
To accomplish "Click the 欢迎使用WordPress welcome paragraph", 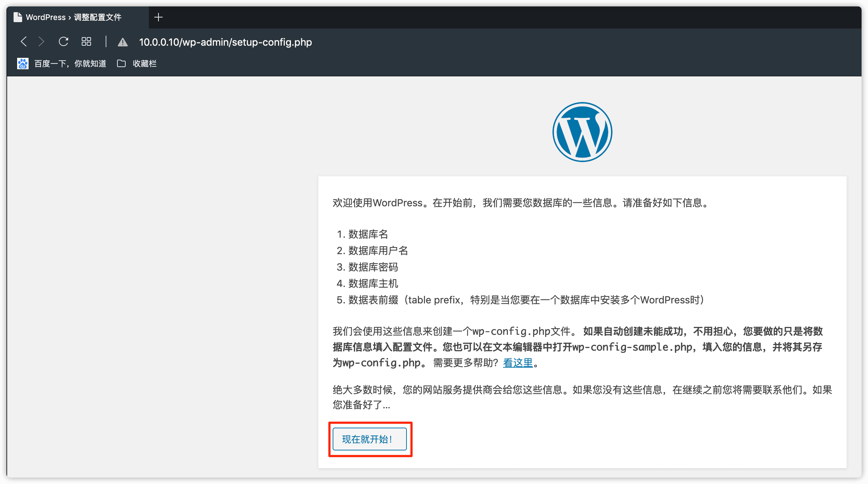I will [521, 203].
